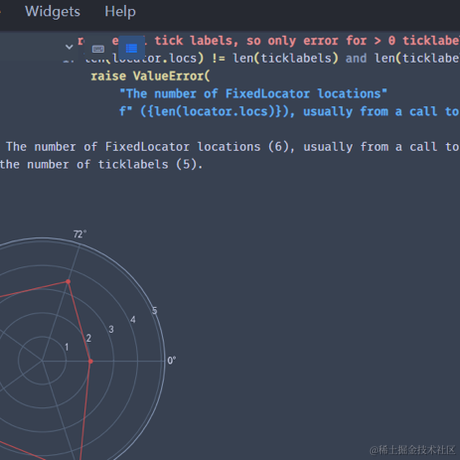
Task: Click the 0° label on polar chart
Action: coord(172,360)
